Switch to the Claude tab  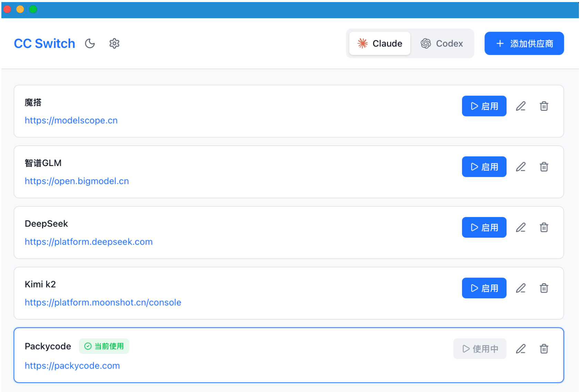pyautogui.click(x=380, y=43)
